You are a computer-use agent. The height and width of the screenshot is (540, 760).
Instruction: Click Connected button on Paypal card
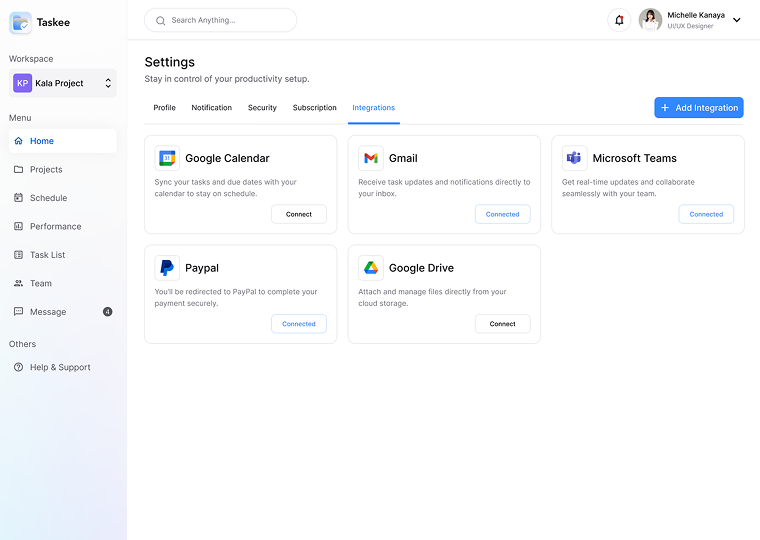click(x=299, y=324)
